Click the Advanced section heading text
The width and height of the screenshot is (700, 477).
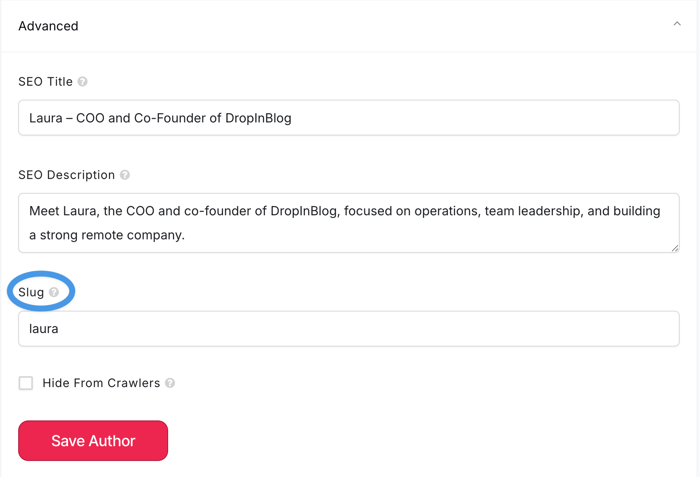pos(48,26)
